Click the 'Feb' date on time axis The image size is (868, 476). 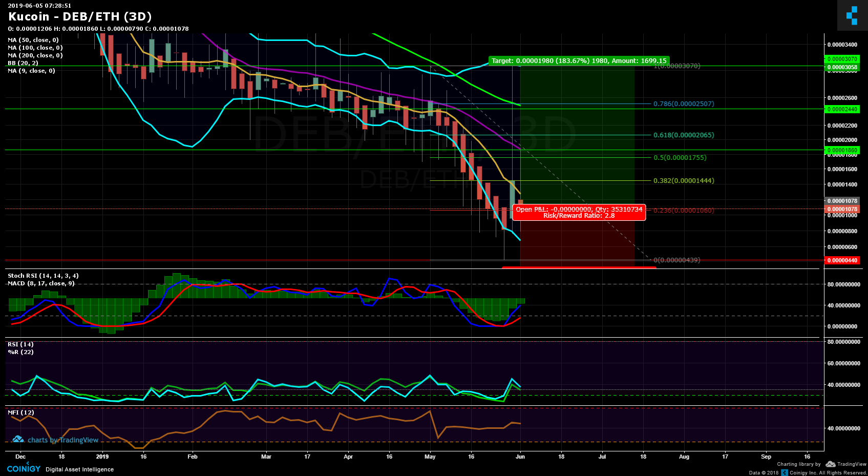(193, 457)
